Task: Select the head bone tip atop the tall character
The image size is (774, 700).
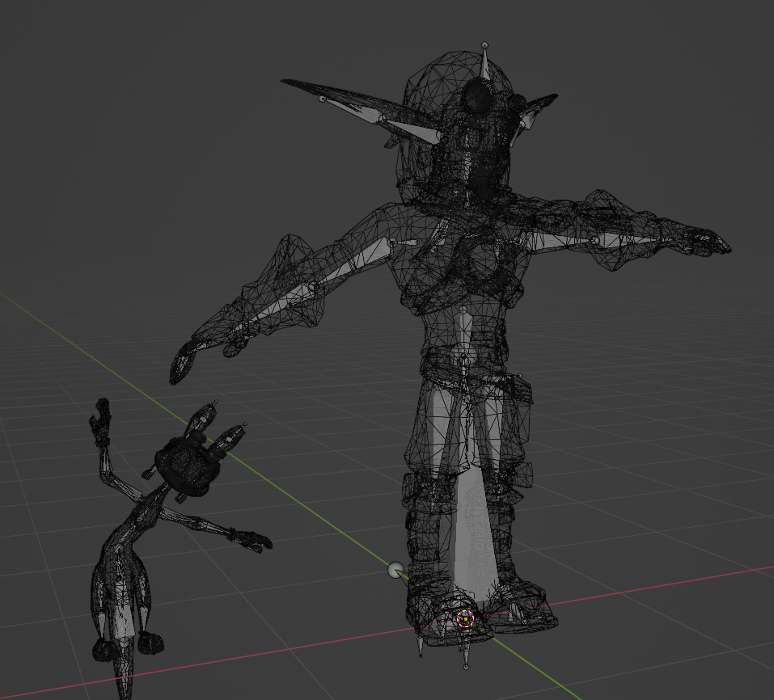Action: [x=484, y=45]
